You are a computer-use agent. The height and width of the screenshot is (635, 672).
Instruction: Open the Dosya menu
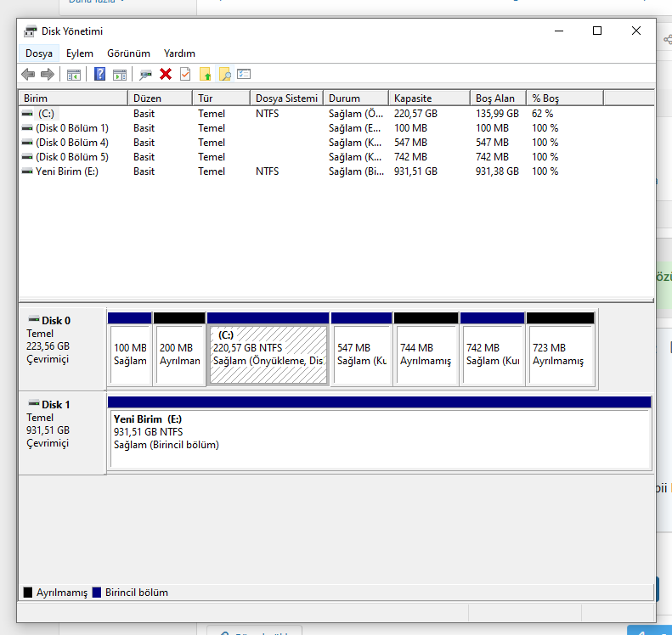[39, 53]
